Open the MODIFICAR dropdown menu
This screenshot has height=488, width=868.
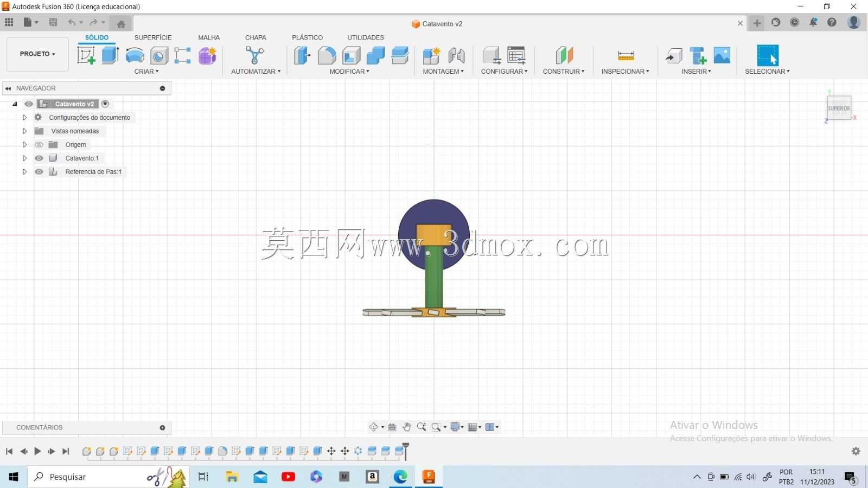pos(349,72)
